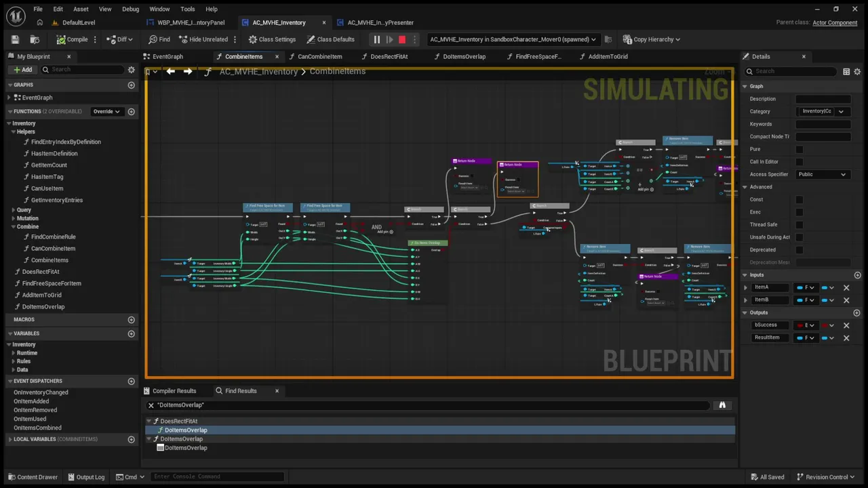Expand the Runtime variables category

pos(14,353)
